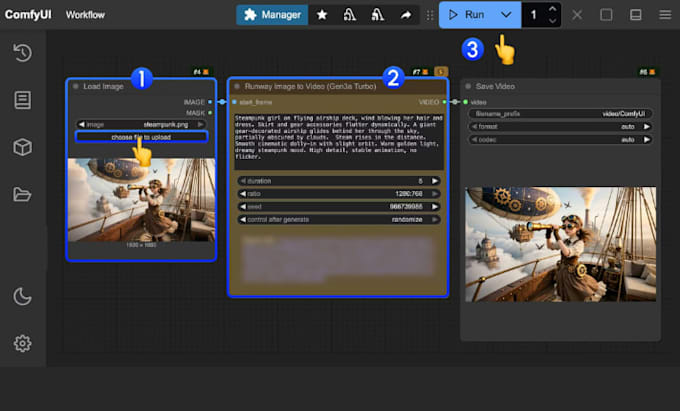This screenshot has height=411, width=680.
Task: Collapse the Runway Image to Video node
Action: pos(237,86)
